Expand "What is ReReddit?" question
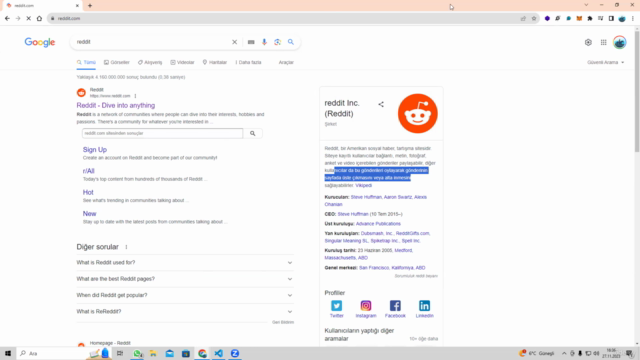 click(185, 311)
